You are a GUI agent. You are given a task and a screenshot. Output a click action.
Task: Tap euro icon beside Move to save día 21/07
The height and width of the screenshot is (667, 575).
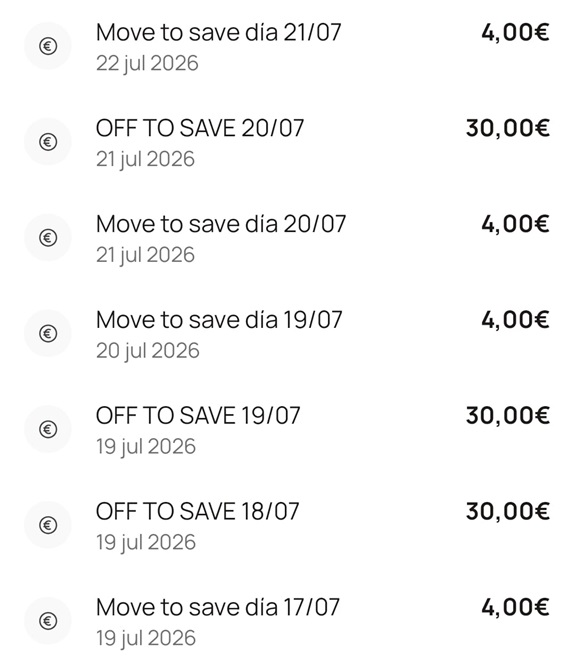(x=48, y=46)
